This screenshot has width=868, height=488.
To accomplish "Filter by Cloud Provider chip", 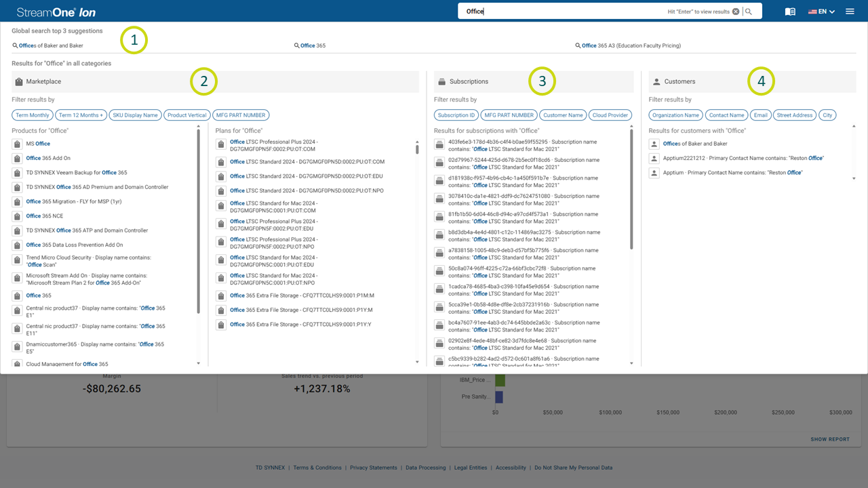I will click(x=610, y=115).
